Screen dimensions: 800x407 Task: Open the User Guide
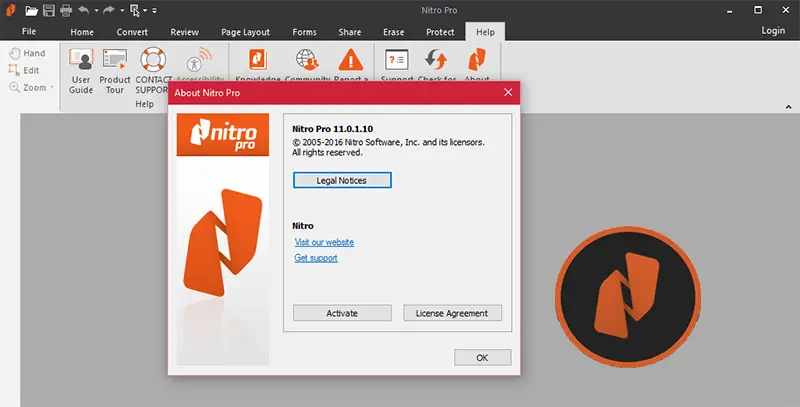[x=81, y=71]
